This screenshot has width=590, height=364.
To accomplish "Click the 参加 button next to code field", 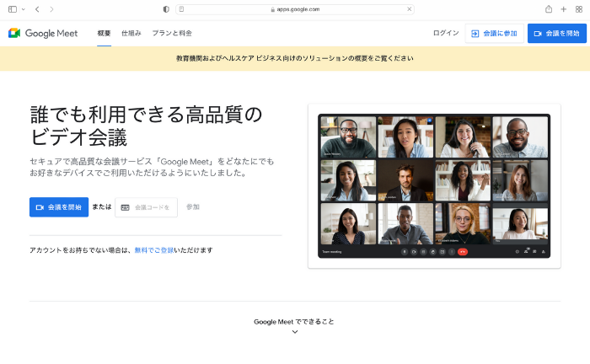I will pos(193,206).
